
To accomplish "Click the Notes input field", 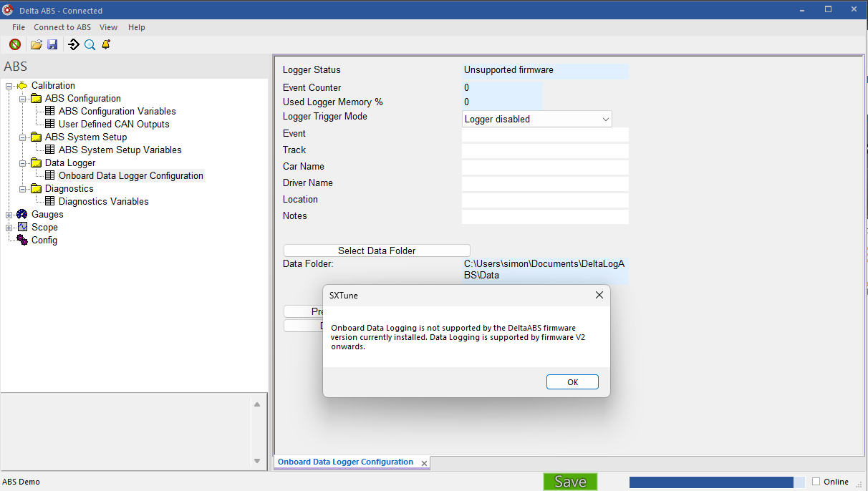I will coord(545,217).
